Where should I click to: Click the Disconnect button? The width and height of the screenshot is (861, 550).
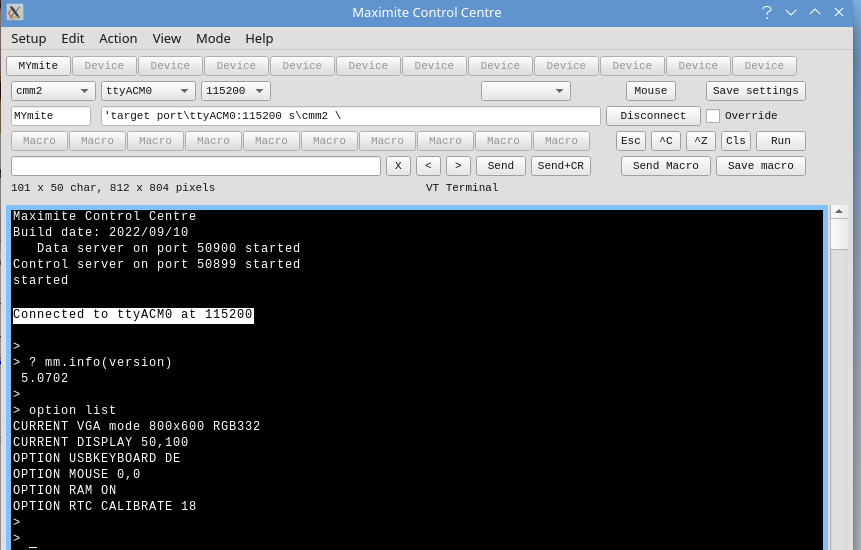653,116
